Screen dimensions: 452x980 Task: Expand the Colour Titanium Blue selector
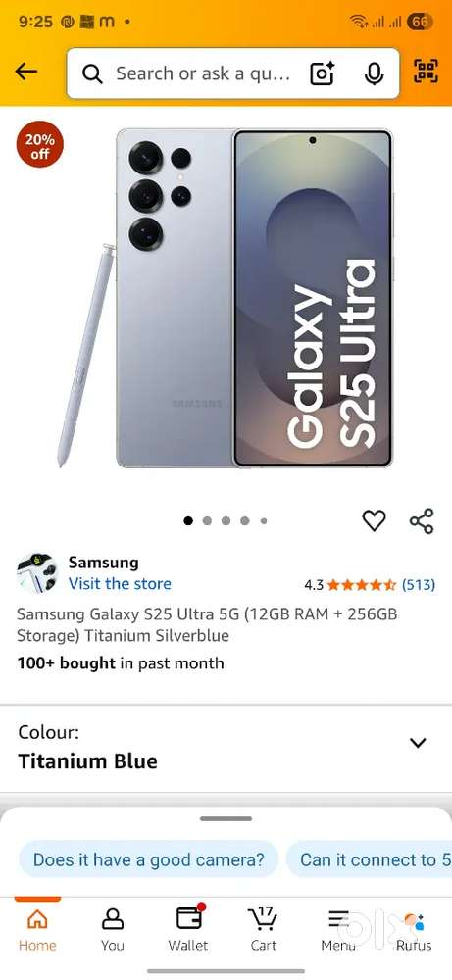[x=226, y=748]
